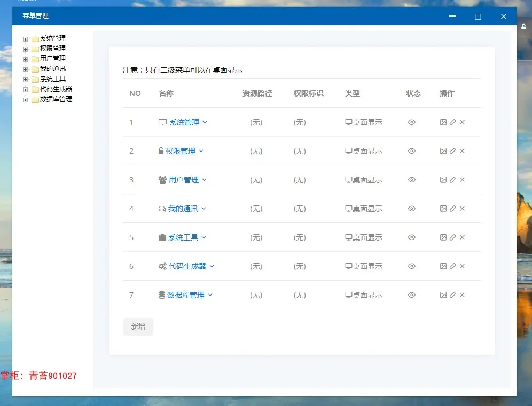
Task: Click image icon in 系统工具 row
Action: tap(443, 237)
